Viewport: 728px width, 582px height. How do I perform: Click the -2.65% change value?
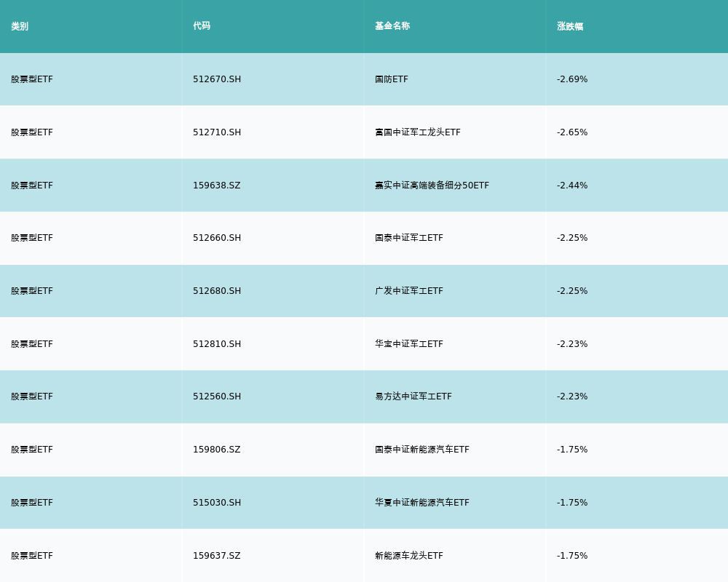click(x=572, y=132)
